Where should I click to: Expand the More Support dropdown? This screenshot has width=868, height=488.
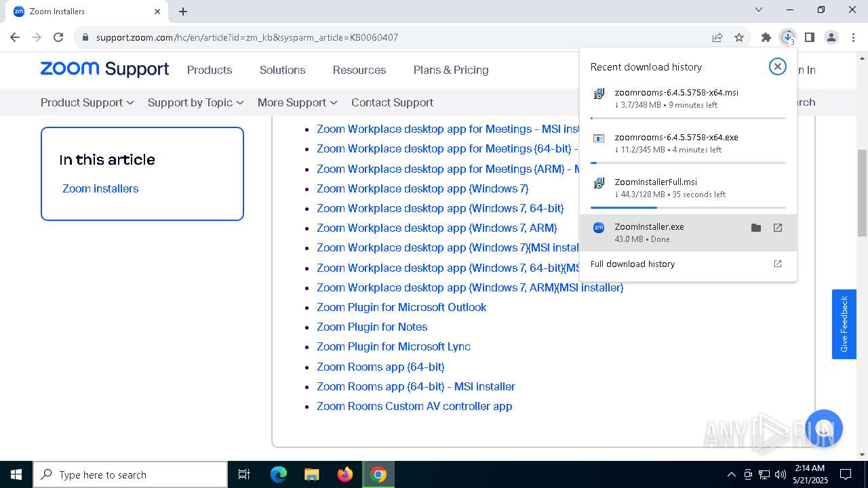pos(297,102)
